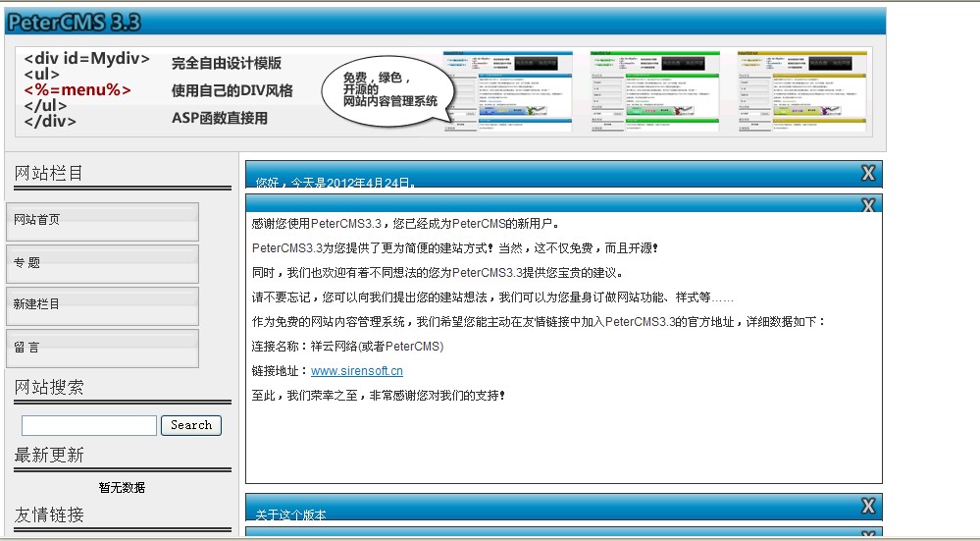980x541 pixels.
Task: Click the red <%=menu%> code text
Action: click(x=77, y=90)
